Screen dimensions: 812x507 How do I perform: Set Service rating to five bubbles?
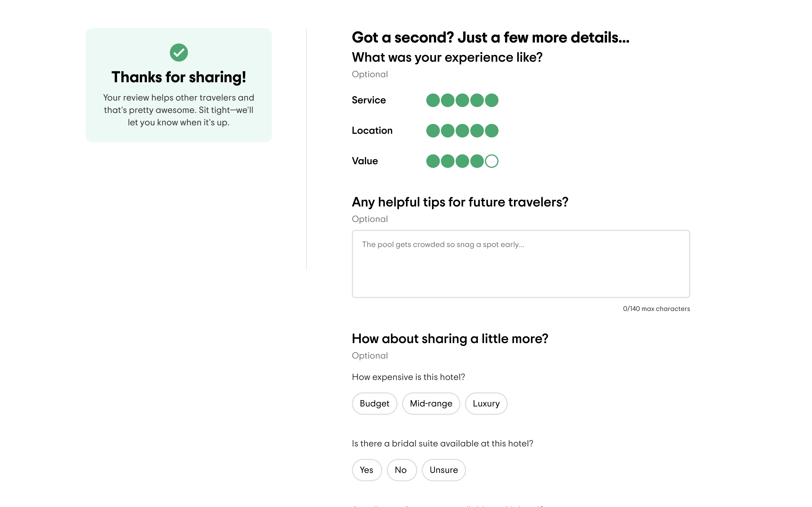[491, 100]
